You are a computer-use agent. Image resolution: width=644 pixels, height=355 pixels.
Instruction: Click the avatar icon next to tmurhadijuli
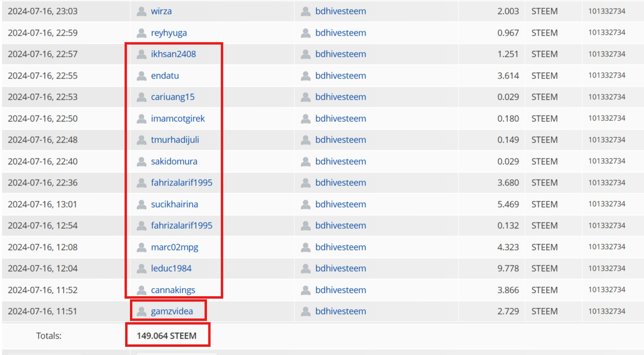(142, 140)
